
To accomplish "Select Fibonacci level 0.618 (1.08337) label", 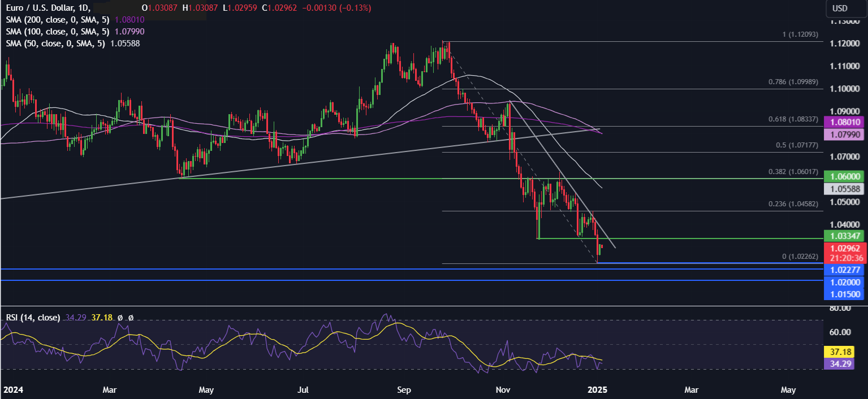I will [794, 119].
